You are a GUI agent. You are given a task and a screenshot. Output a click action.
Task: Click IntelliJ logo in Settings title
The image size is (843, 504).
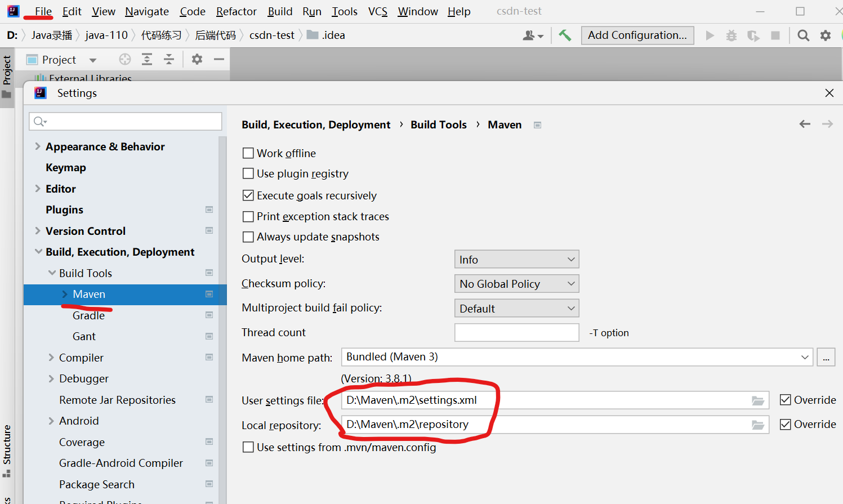click(x=41, y=93)
